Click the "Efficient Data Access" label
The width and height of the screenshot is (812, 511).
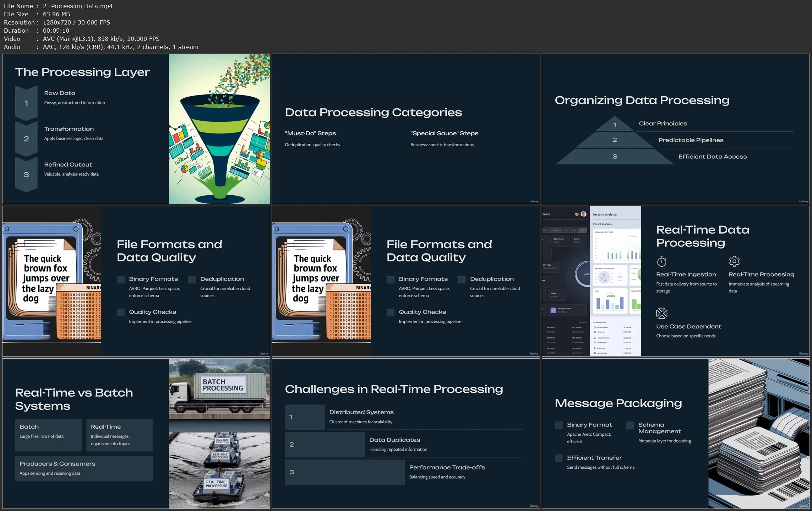click(x=713, y=157)
